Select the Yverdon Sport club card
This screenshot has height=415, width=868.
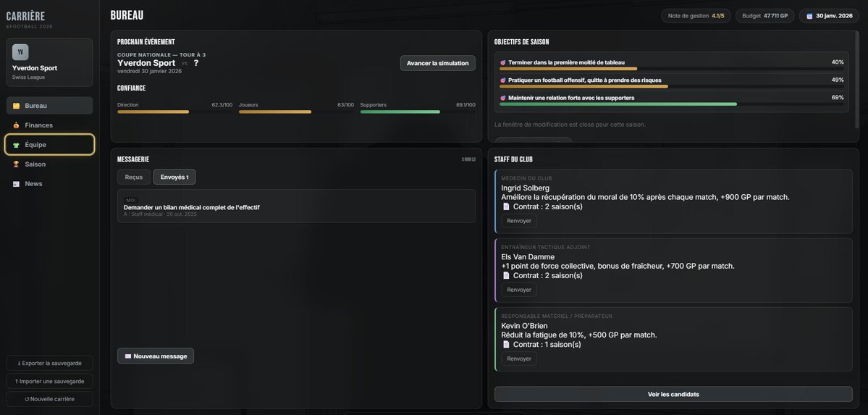point(50,62)
